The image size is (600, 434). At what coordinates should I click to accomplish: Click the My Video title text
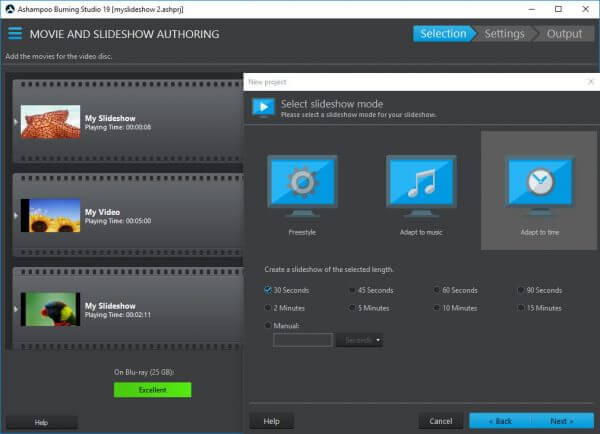102,212
